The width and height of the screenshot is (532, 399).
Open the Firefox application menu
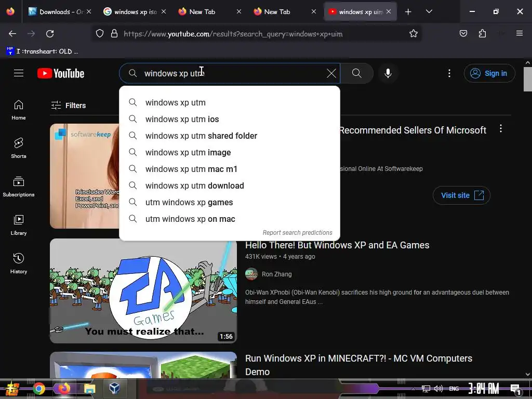519,33
